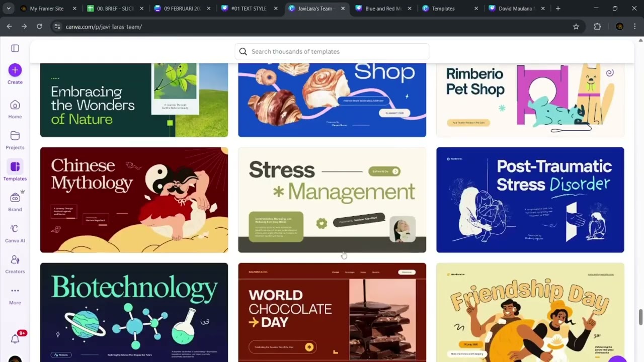Viewport: 644px width, 362px height.
Task: Toggle the Canva sidebar panel icon
Action: tap(15, 48)
